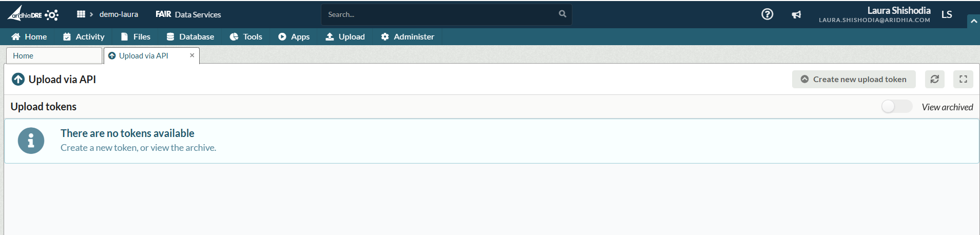Click the search magnifier icon

click(x=563, y=14)
